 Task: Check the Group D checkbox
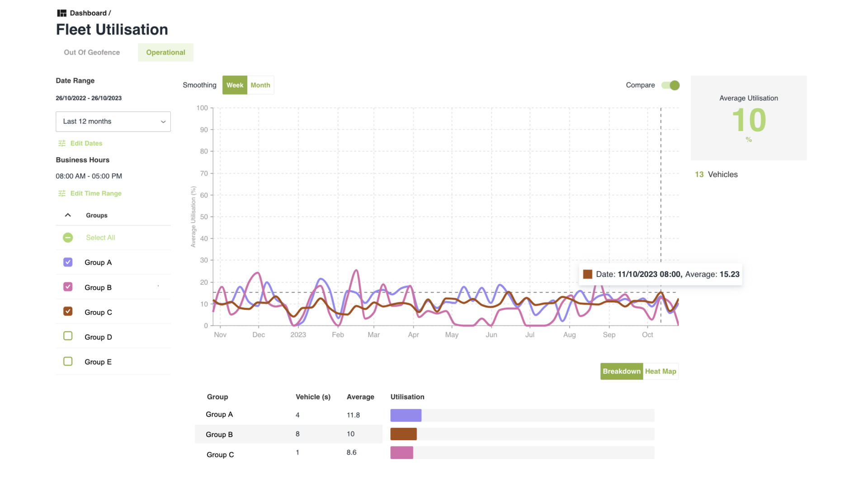click(x=68, y=336)
